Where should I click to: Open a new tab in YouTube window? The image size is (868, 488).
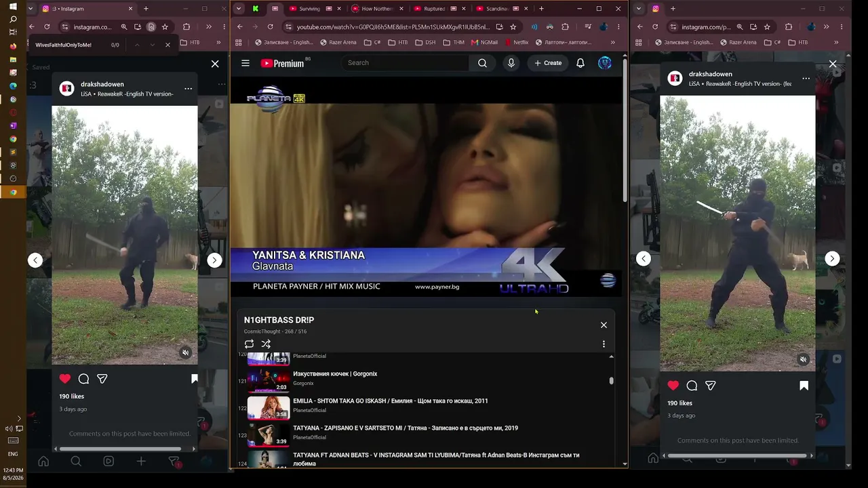coord(541,9)
